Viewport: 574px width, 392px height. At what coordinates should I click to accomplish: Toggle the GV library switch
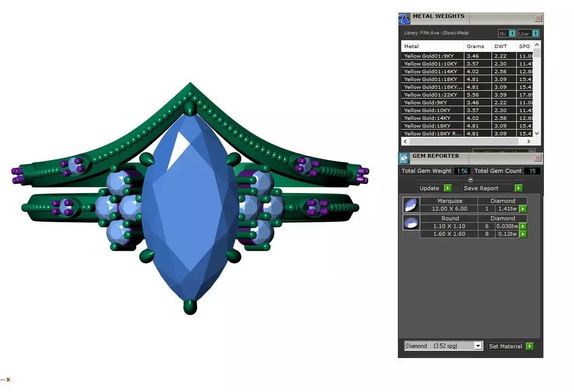click(x=508, y=33)
